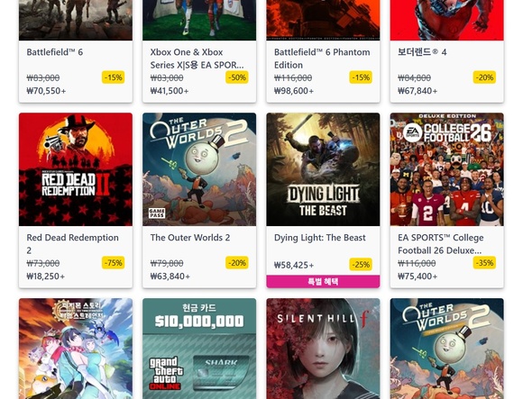Click the -35% badge for College Football 26
The image size is (532, 399).
pyautogui.click(x=484, y=263)
